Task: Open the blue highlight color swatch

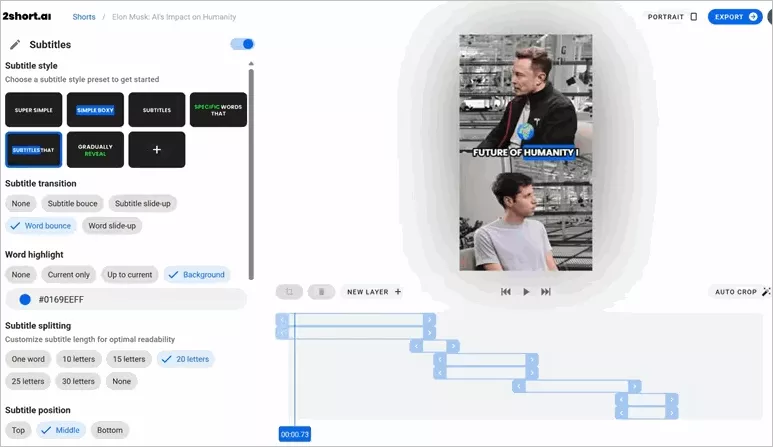Action: click(x=25, y=299)
